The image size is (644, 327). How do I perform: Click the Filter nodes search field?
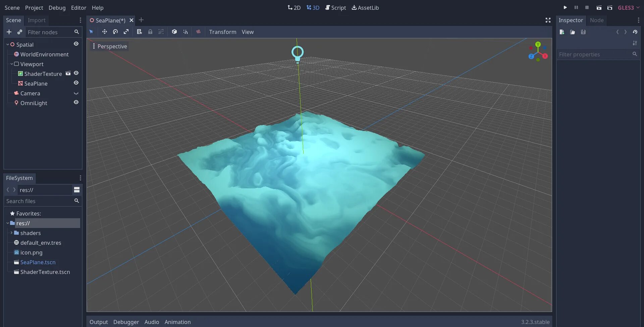(53, 32)
